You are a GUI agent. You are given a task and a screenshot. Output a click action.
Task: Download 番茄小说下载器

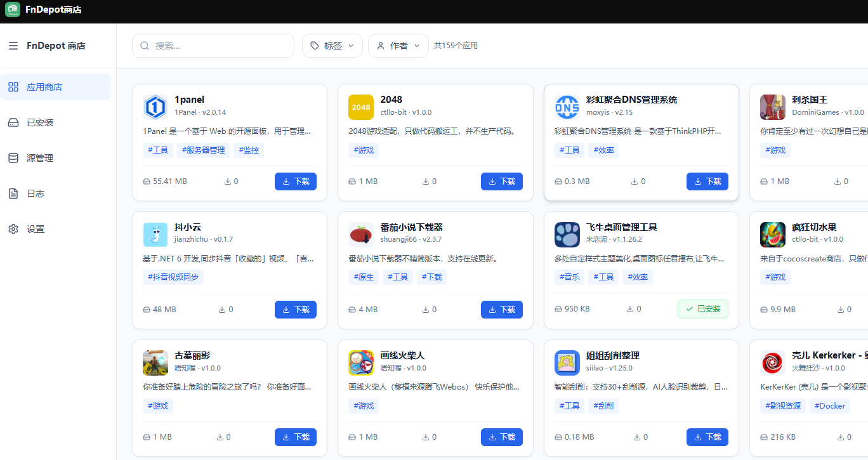(x=502, y=310)
